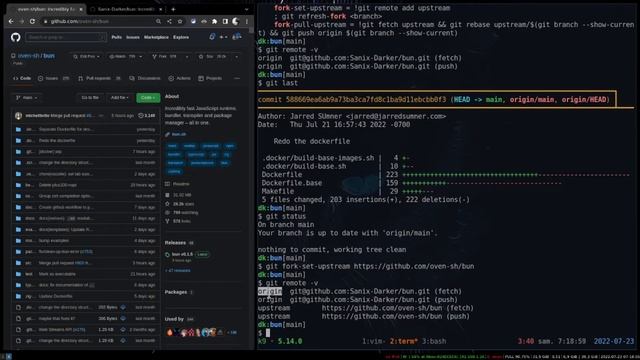Open the Extensions puzzle icon

(x=214, y=21)
